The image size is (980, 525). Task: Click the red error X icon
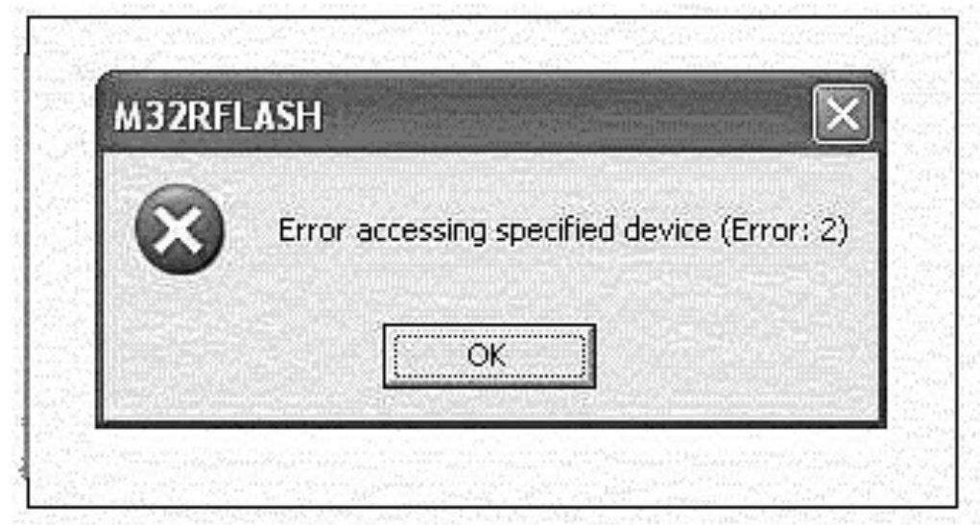coord(179,229)
